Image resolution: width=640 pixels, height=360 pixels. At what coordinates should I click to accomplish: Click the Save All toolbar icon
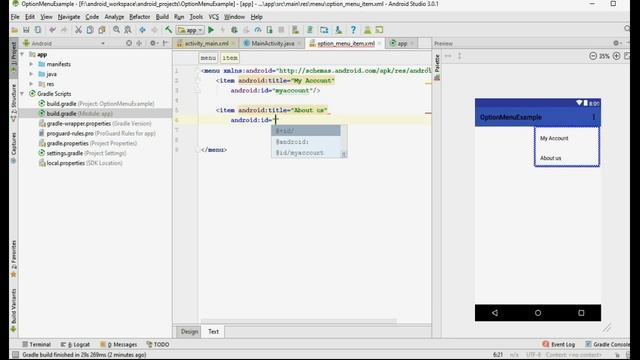tap(26, 30)
